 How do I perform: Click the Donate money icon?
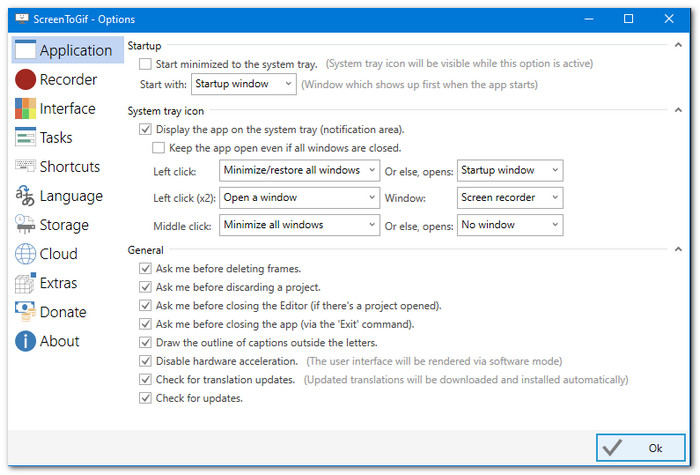pyautogui.click(x=25, y=312)
